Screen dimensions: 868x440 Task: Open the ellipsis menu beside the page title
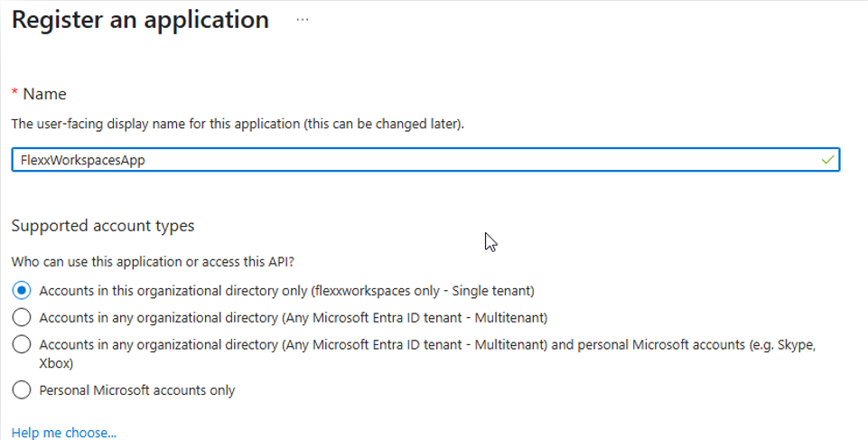[x=302, y=20]
